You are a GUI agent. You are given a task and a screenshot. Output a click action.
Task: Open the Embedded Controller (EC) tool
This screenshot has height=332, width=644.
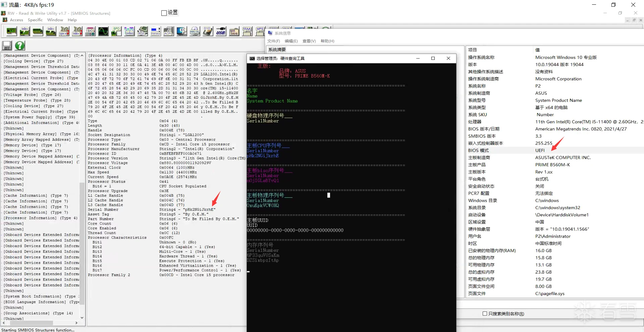[181, 31]
